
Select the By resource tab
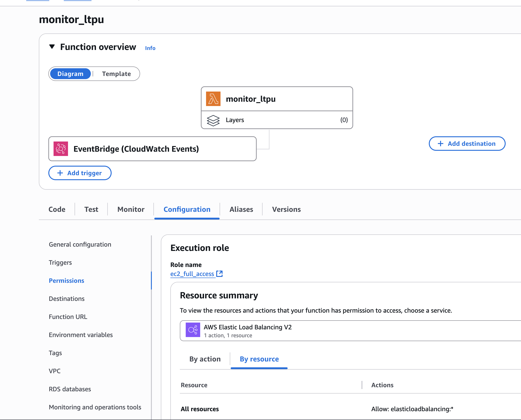tap(259, 359)
